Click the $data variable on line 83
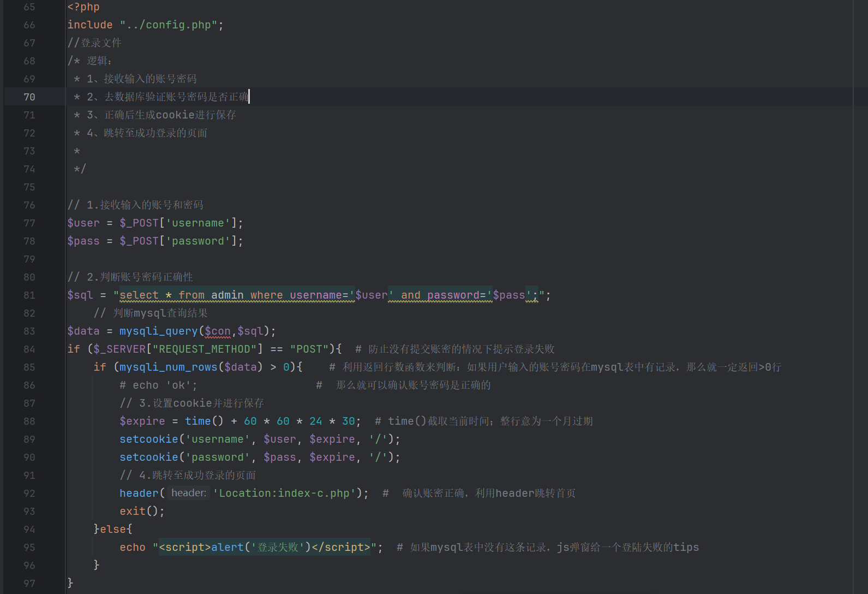 83,331
